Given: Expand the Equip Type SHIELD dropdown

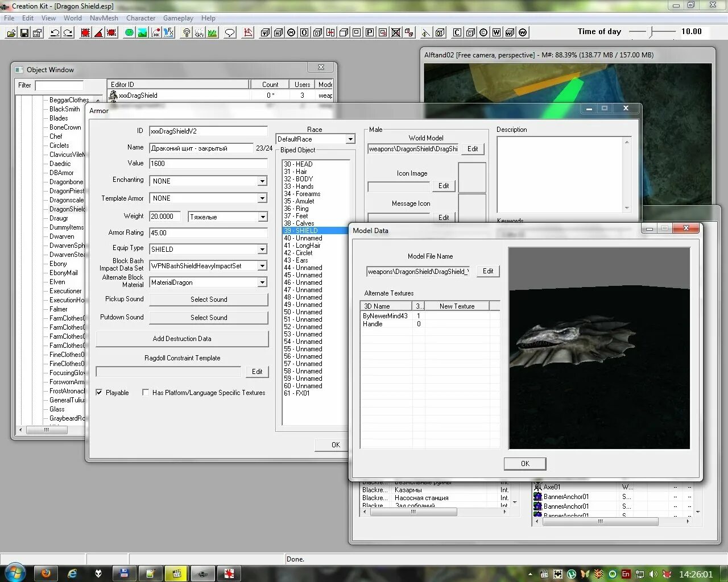Looking at the screenshot, I should (262, 250).
